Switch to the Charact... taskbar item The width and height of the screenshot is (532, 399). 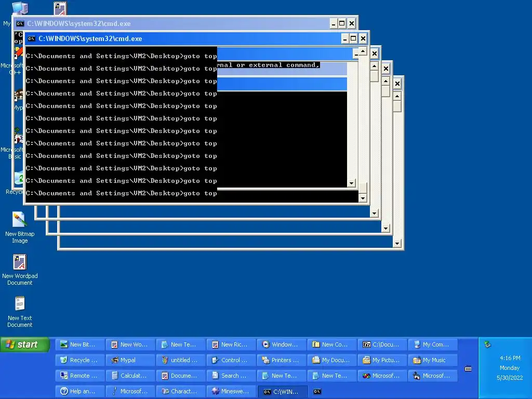click(x=180, y=391)
